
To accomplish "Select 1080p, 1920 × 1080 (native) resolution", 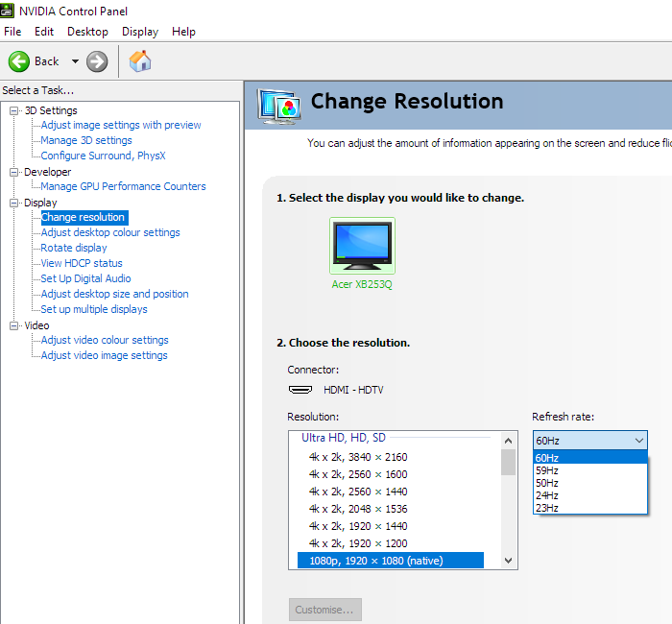I will pyautogui.click(x=391, y=561).
